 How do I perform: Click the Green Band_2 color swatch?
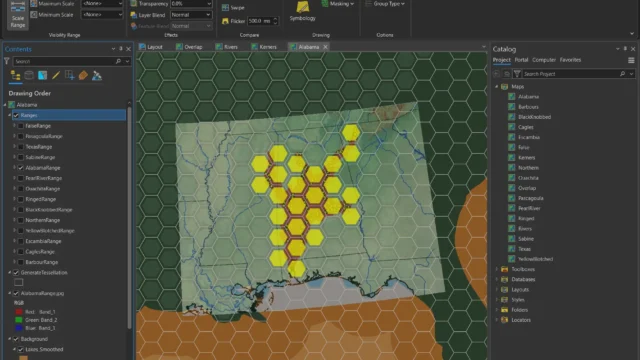(x=19, y=320)
